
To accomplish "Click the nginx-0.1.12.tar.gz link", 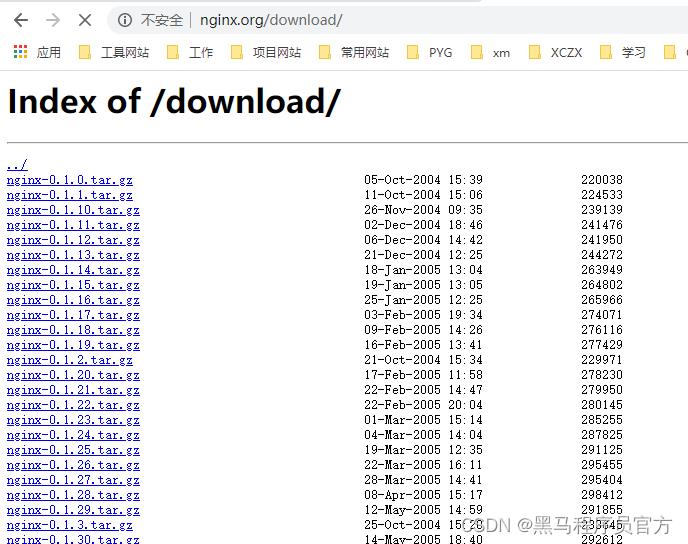I will click(x=73, y=240).
